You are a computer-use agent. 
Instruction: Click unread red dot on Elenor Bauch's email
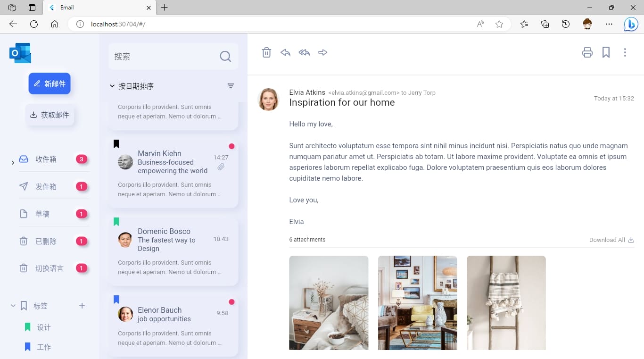pos(231,302)
